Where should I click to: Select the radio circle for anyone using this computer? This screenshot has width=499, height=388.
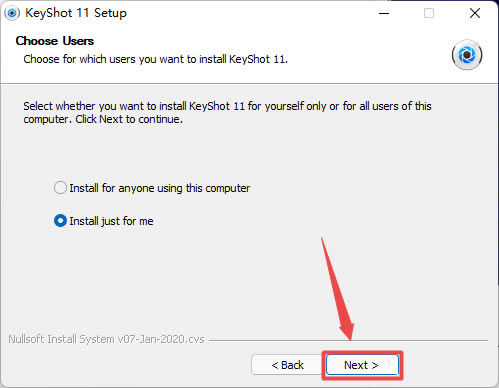[60, 188]
